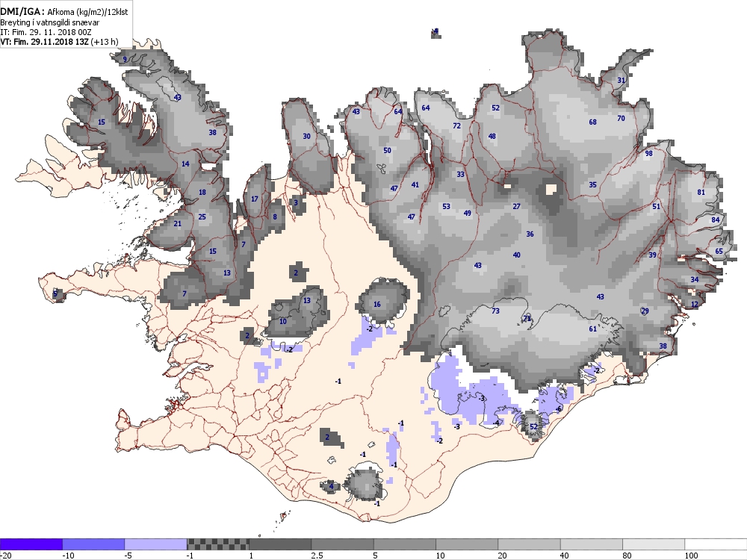Click the map value 81
Screen dimensions: 747x560
[701, 192]
